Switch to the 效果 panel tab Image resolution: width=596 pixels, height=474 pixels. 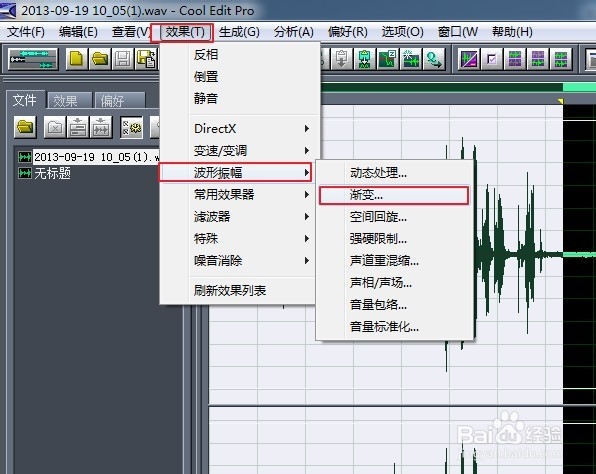(69, 101)
